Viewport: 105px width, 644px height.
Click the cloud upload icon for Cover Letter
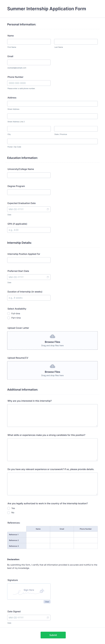52,336
